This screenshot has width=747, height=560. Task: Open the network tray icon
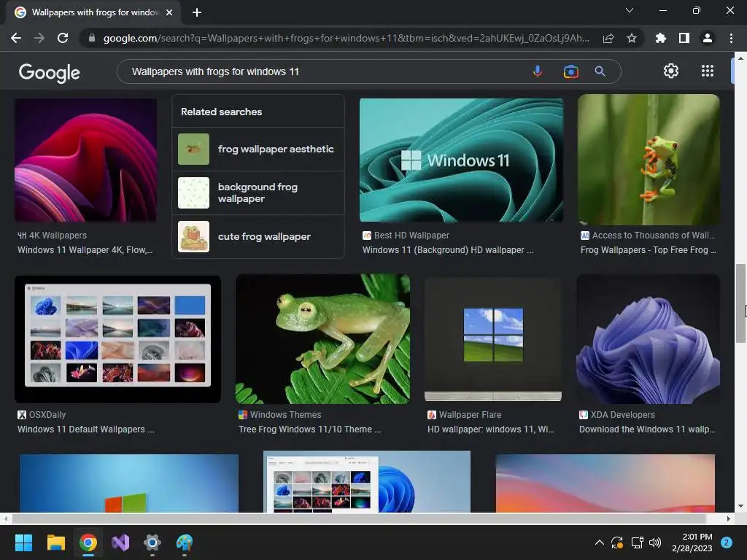637,542
